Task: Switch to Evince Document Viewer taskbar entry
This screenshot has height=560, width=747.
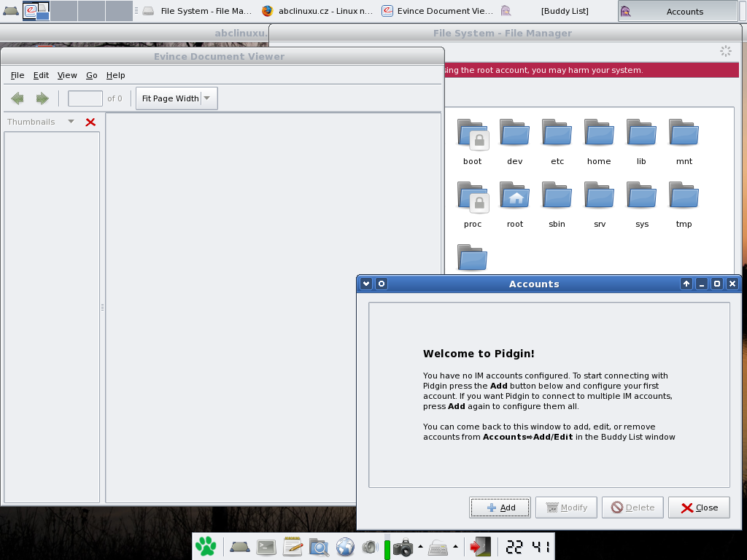Action: pyautogui.click(x=438, y=10)
